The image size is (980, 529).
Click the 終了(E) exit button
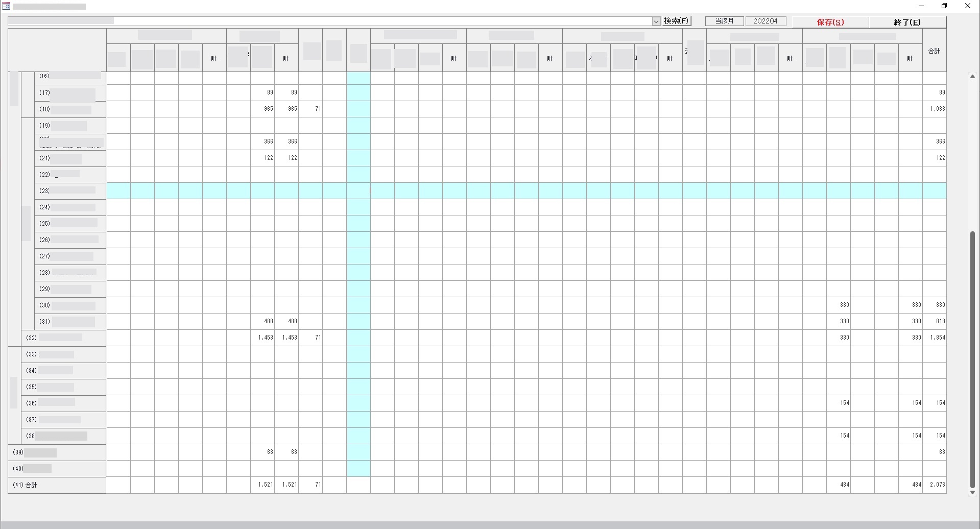coord(907,22)
